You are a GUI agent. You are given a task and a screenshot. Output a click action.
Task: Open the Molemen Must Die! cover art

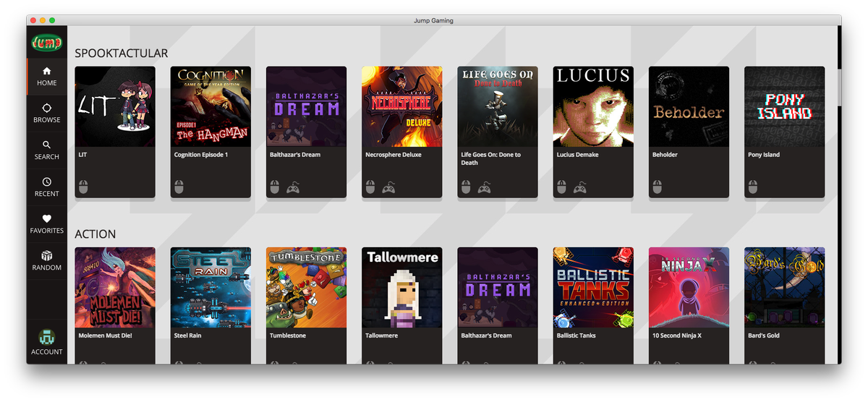tap(115, 288)
